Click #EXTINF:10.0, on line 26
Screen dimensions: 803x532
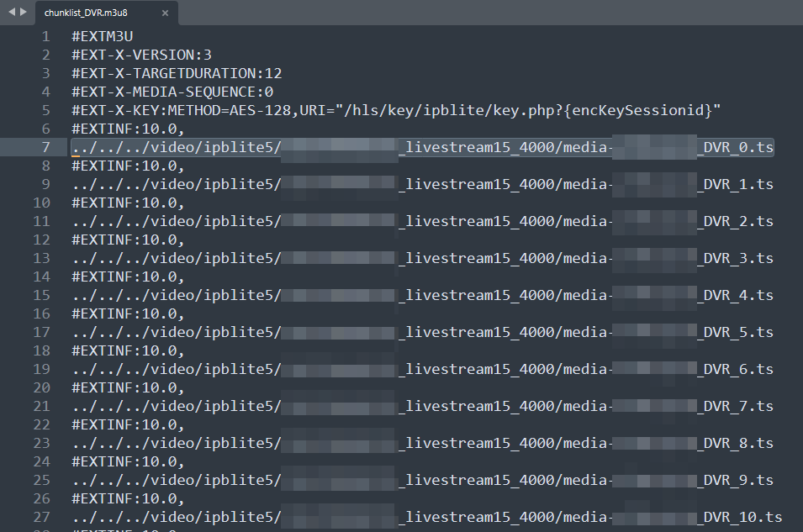click(128, 498)
